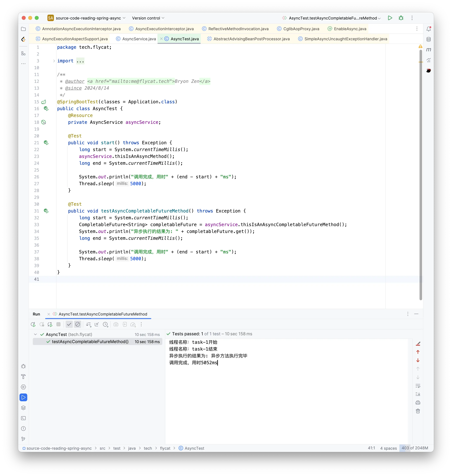Open the Project tool window folder icon

pyautogui.click(x=23, y=29)
